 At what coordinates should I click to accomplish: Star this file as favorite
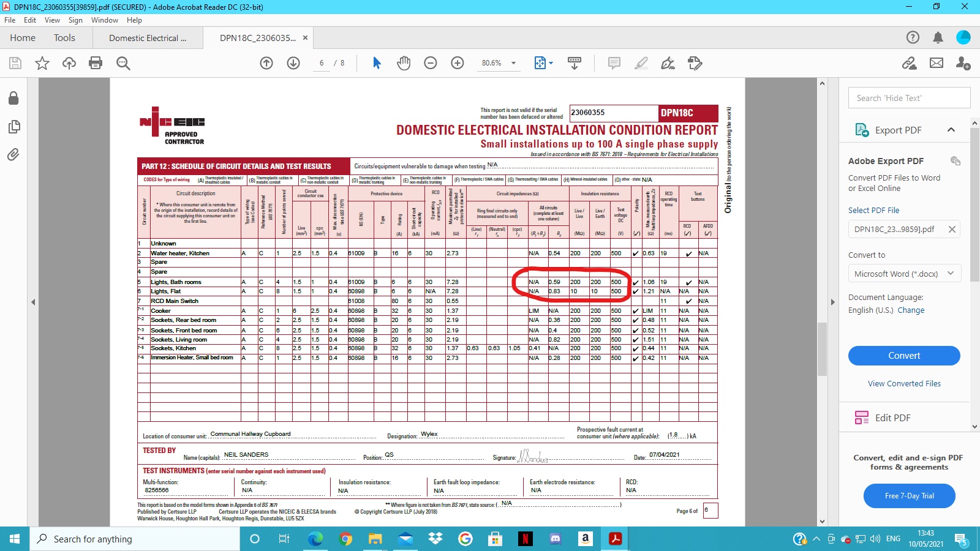click(42, 63)
